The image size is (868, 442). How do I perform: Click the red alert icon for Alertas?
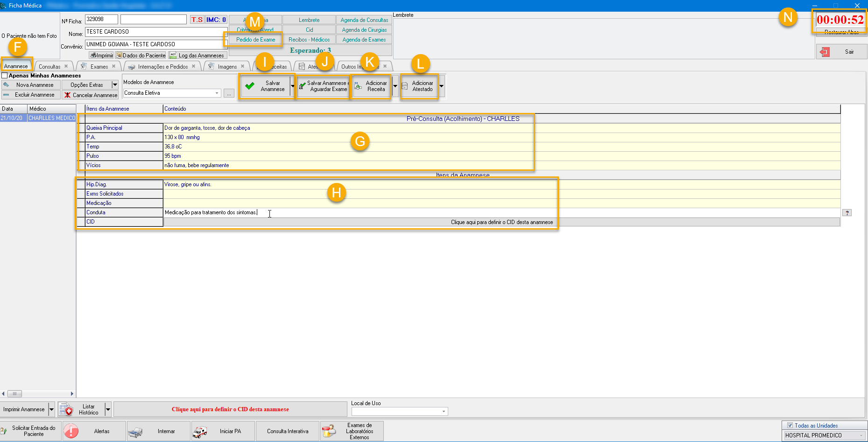click(71, 431)
